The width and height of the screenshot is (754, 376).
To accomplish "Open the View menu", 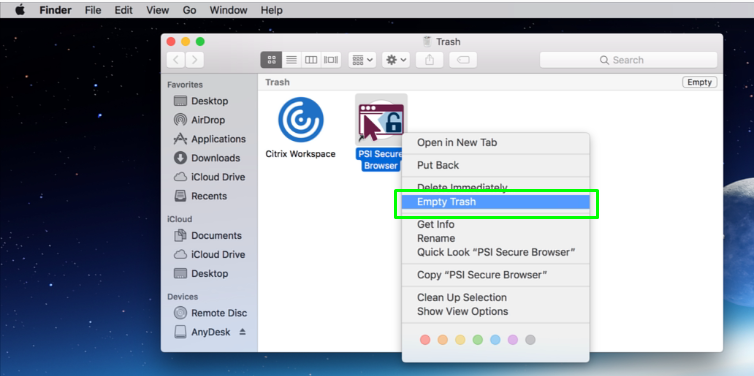I will (157, 10).
